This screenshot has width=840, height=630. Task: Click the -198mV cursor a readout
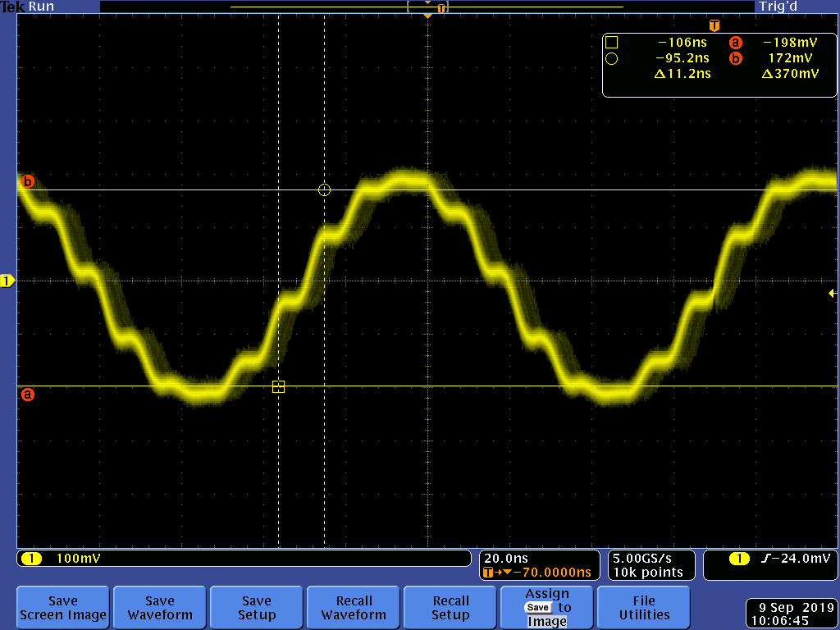click(x=790, y=43)
